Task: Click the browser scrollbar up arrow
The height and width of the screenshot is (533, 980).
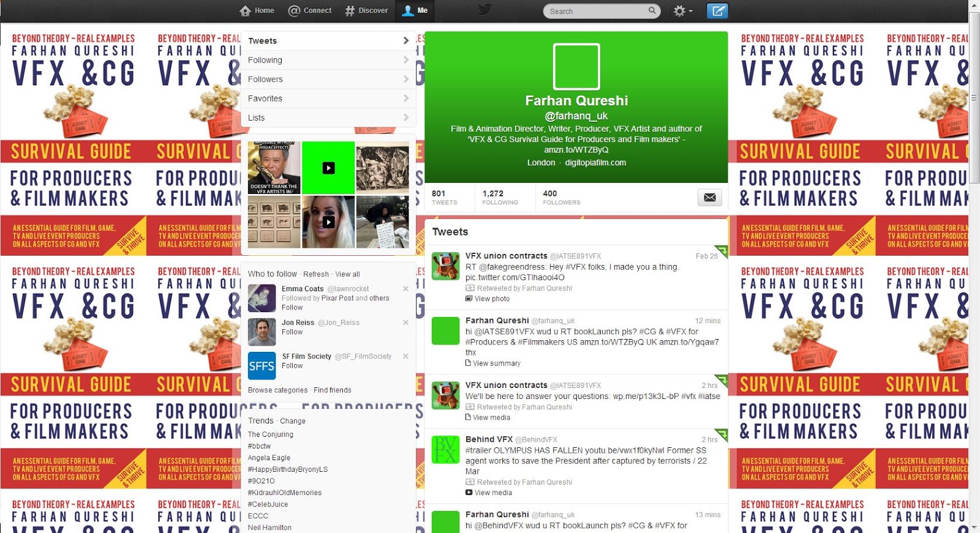Action: point(974,6)
